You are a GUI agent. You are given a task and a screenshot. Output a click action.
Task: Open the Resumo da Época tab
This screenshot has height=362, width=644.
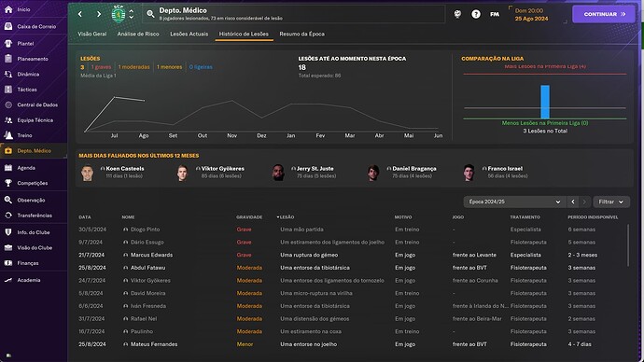click(x=301, y=35)
